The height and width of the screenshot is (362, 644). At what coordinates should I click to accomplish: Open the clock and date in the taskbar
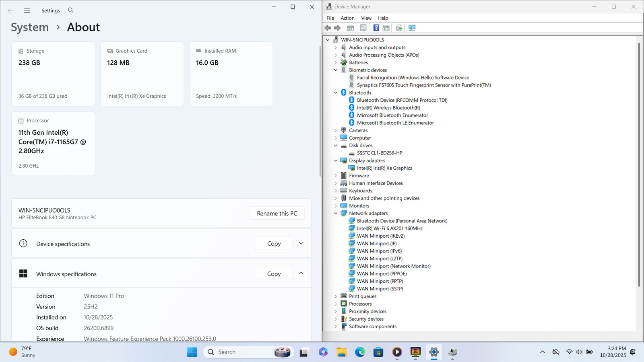pyautogui.click(x=613, y=352)
